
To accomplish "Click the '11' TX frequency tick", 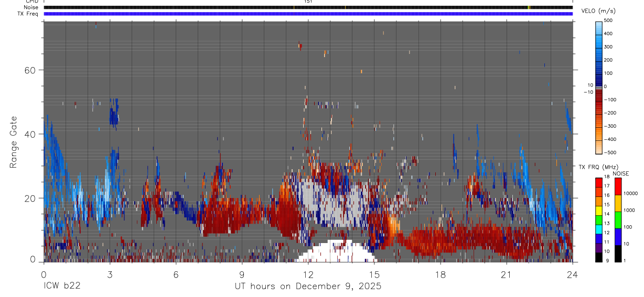I will [x=607, y=242].
